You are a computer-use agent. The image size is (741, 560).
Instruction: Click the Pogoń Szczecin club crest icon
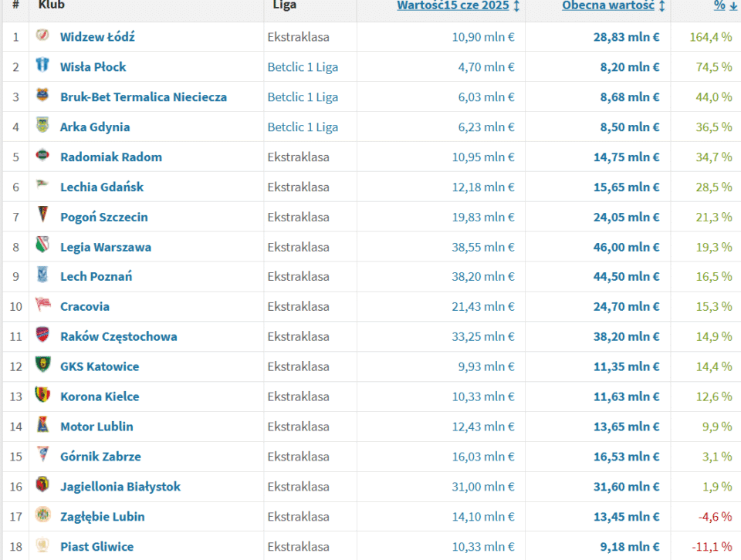pos(42,217)
